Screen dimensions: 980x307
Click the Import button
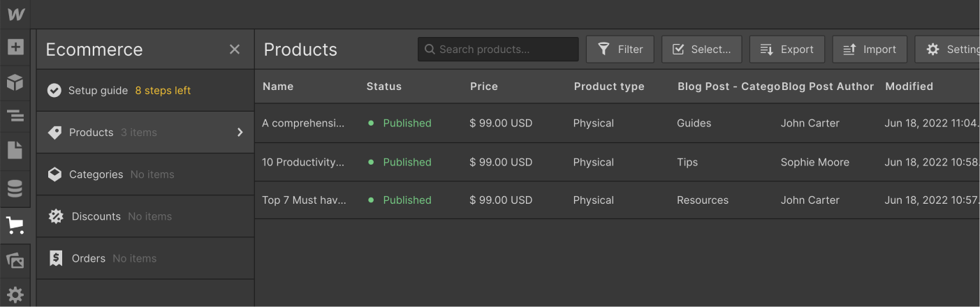870,50
